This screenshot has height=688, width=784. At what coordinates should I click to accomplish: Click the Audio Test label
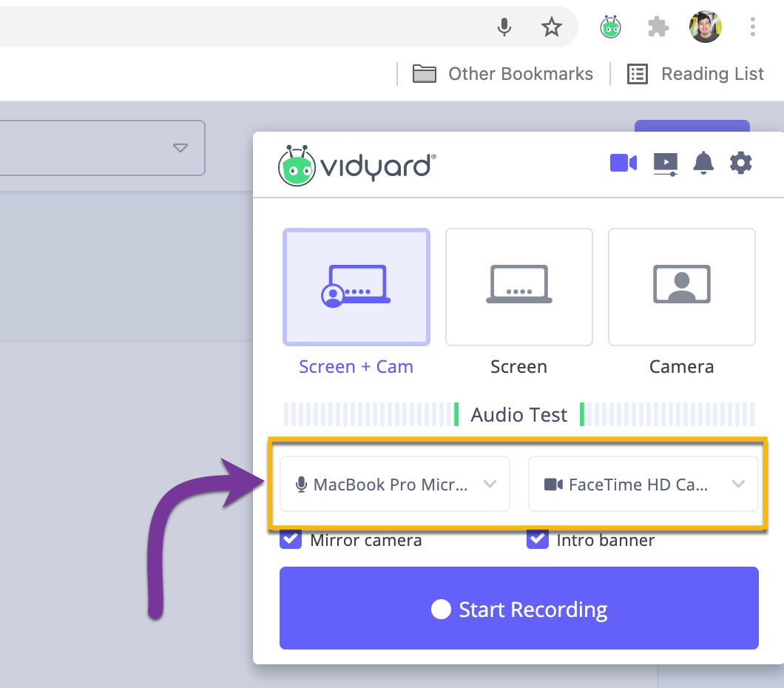coord(519,415)
